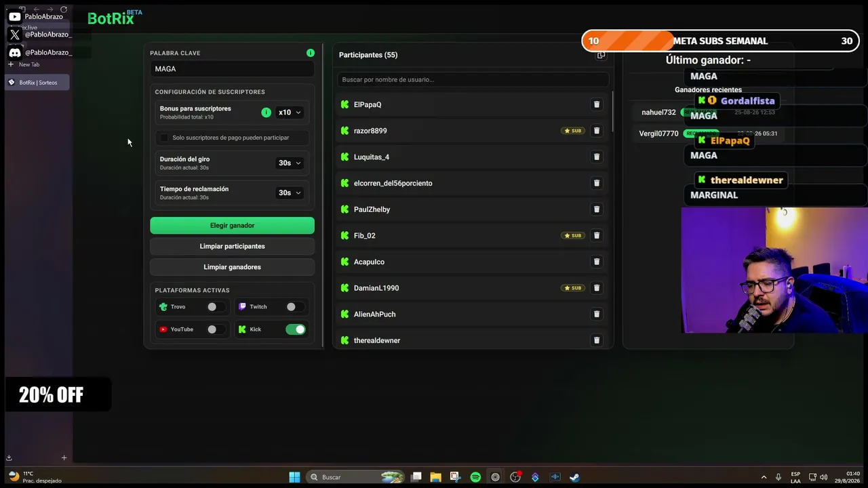Click the green info icon beside Palabra Clave
The width and height of the screenshot is (868, 488).
tap(310, 53)
